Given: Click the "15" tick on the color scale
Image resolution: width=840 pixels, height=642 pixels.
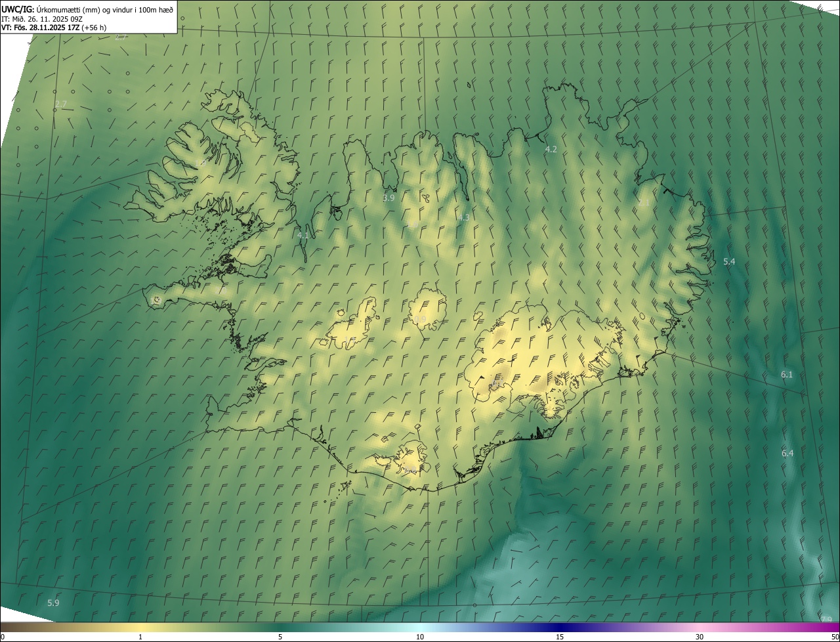Looking at the screenshot, I should point(560,637).
